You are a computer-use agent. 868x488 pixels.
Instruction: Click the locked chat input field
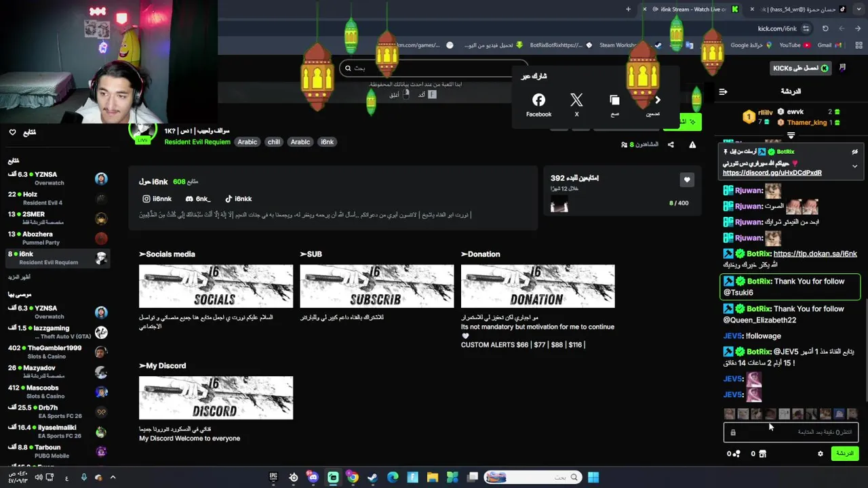(791, 432)
